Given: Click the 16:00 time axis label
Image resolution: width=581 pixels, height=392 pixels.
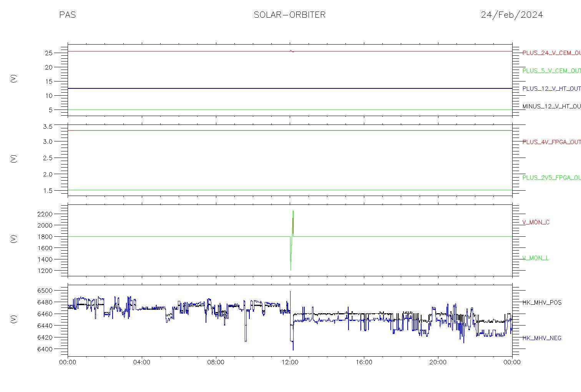Looking at the screenshot, I should point(364,362).
